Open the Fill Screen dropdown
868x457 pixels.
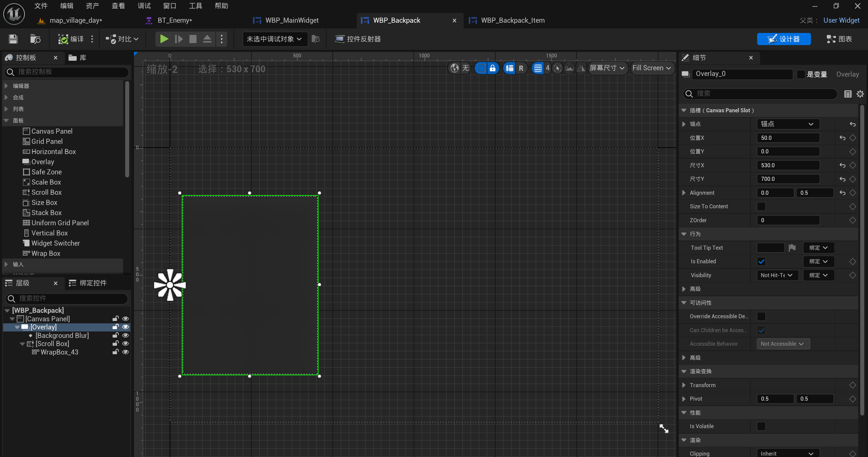point(651,68)
